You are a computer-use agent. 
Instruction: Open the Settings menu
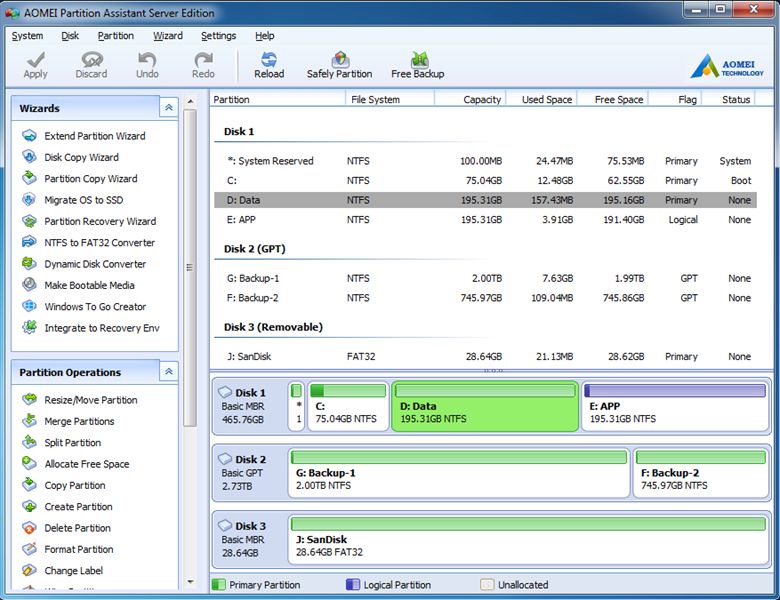click(218, 36)
